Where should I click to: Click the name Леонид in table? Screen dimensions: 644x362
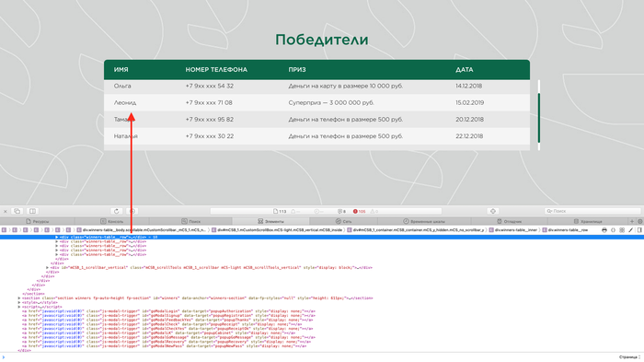(125, 103)
